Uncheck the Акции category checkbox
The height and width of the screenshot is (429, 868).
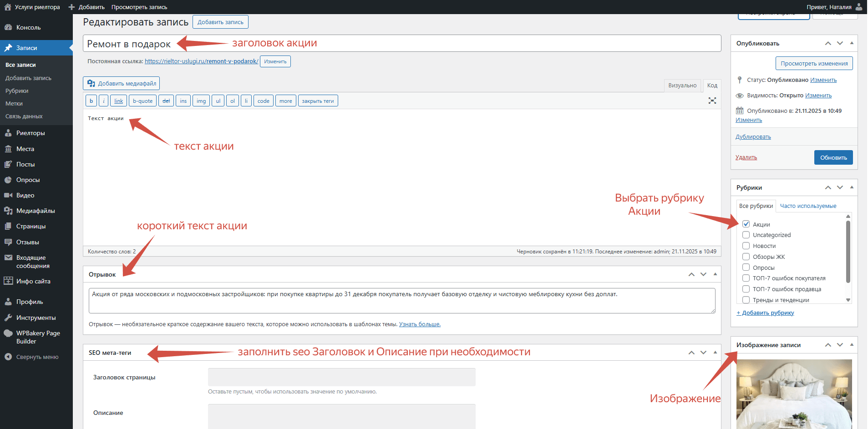(746, 224)
